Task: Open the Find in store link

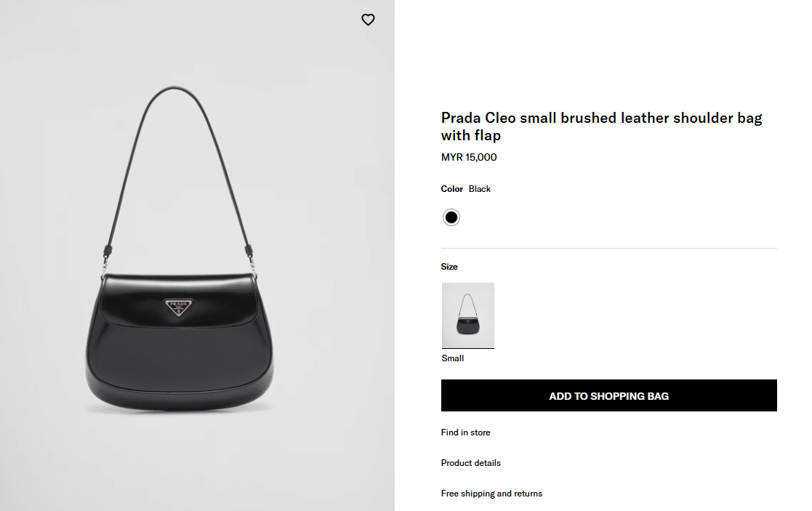Action: tap(465, 432)
